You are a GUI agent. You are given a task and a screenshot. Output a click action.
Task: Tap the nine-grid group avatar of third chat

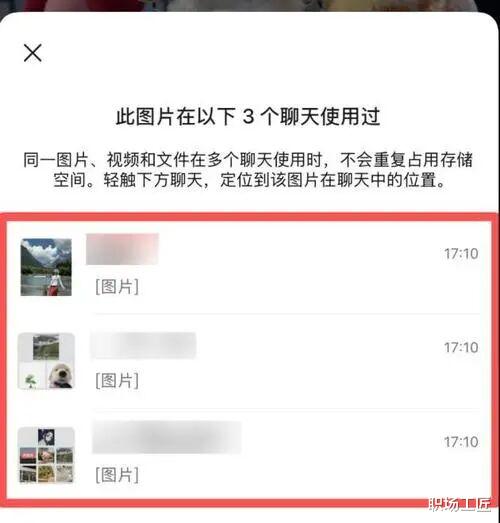(x=46, y=455)
